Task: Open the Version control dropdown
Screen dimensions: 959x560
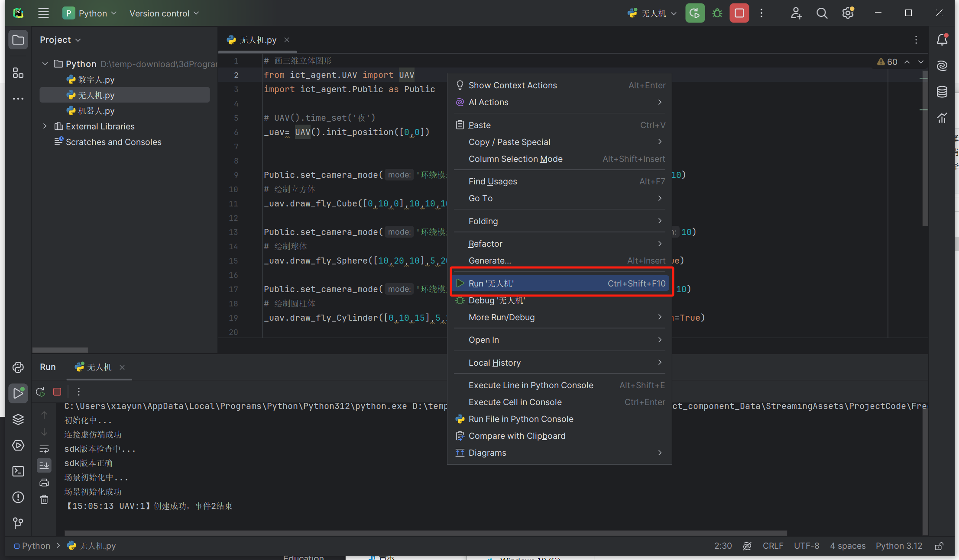Action: (164, 13)
